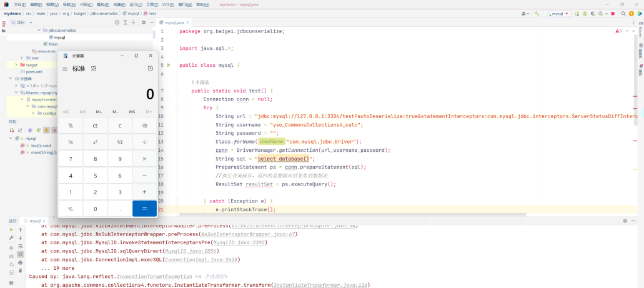
Task: Open the calculator history icon
Action: [x=150, y=69]
